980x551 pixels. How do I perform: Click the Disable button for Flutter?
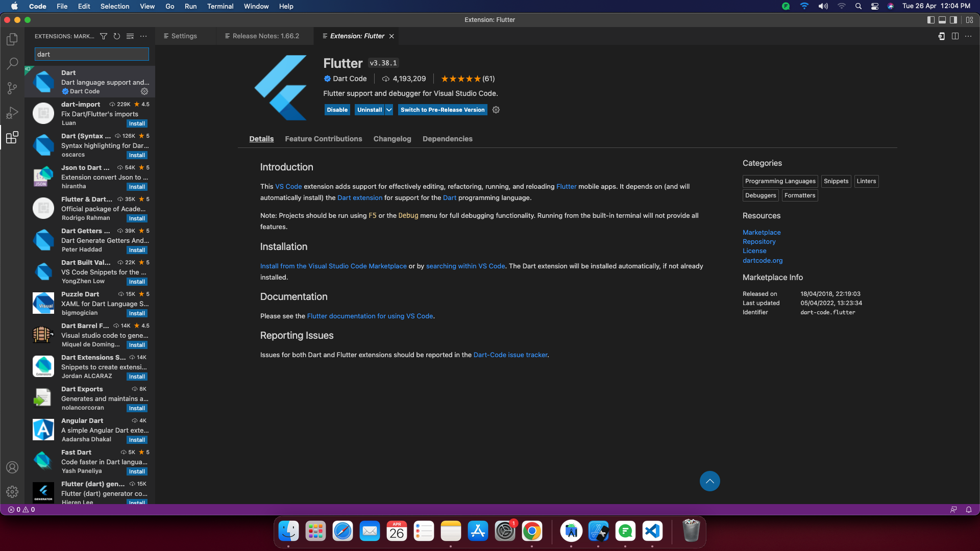pos(337,110)
